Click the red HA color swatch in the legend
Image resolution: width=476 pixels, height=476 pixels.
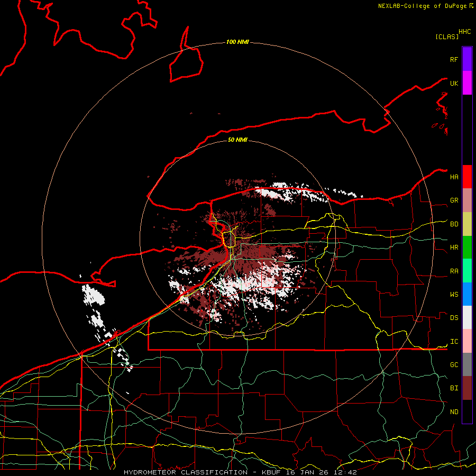(467, 177)
